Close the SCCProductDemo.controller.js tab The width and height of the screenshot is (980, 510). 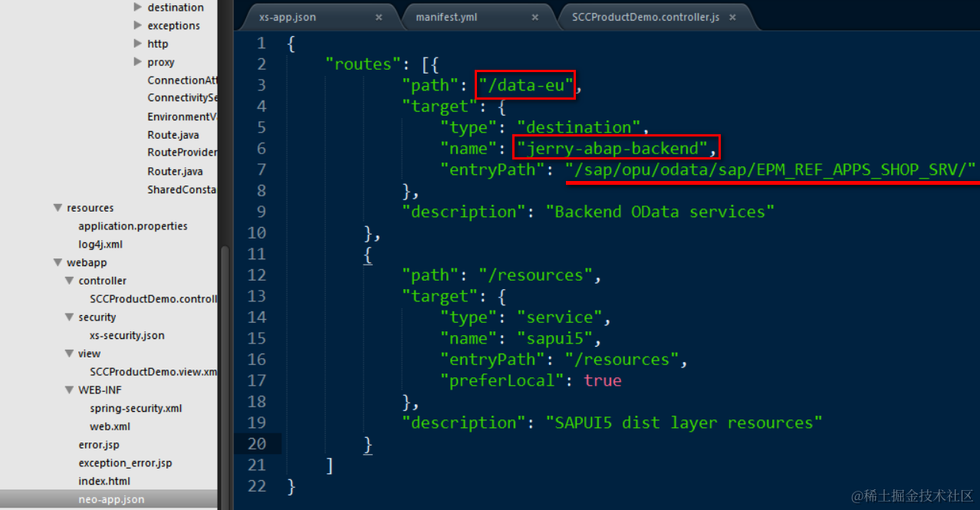[x=732, y=17]
